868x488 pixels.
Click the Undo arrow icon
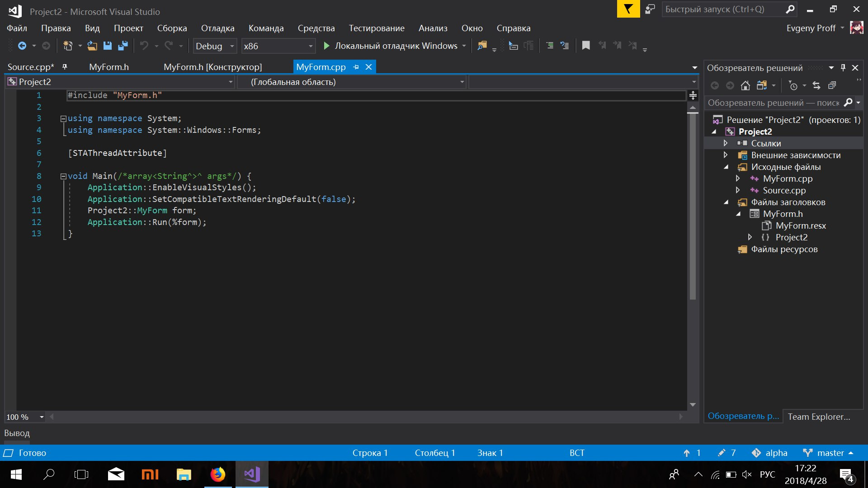coord(144,46)
